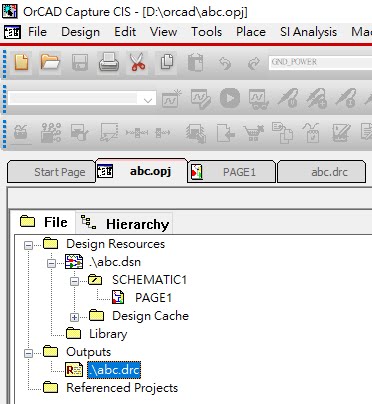Click the Edit Simulation Profile icon

[x=201, y=99]
